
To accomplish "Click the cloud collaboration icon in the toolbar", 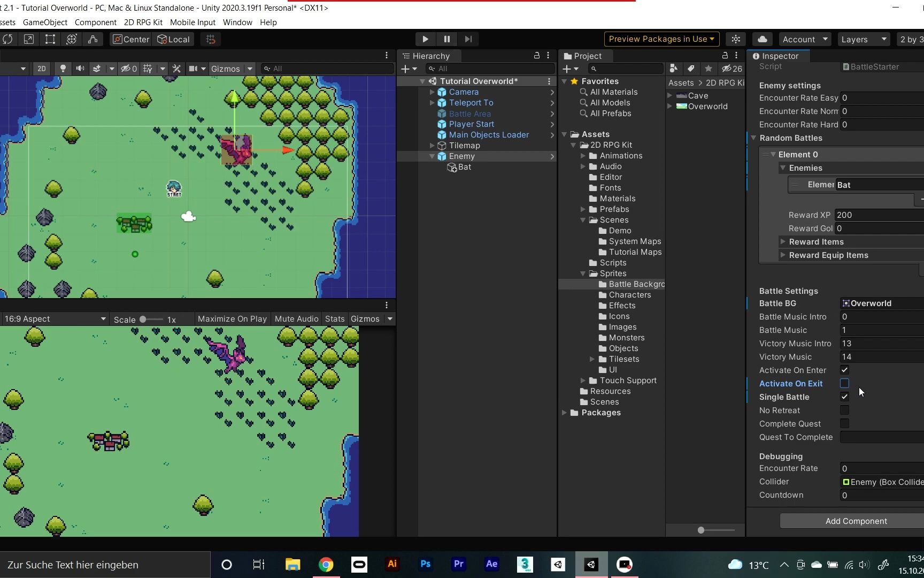I will [763, 39].
